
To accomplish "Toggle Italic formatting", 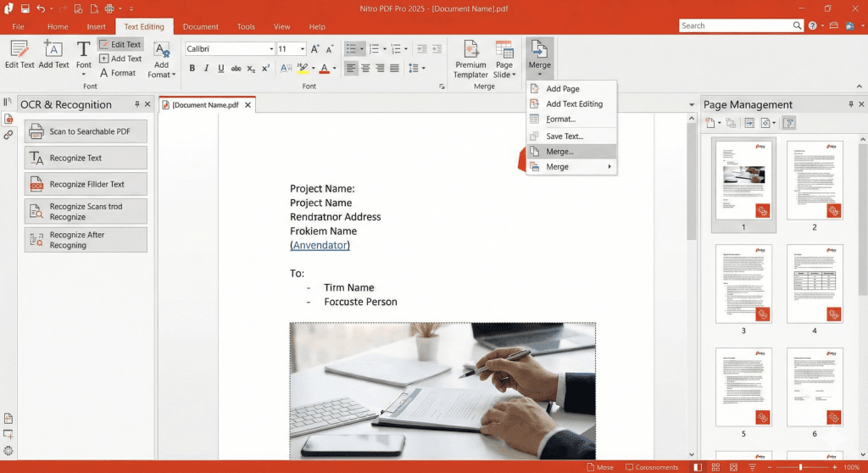I will tap(206, 68).
